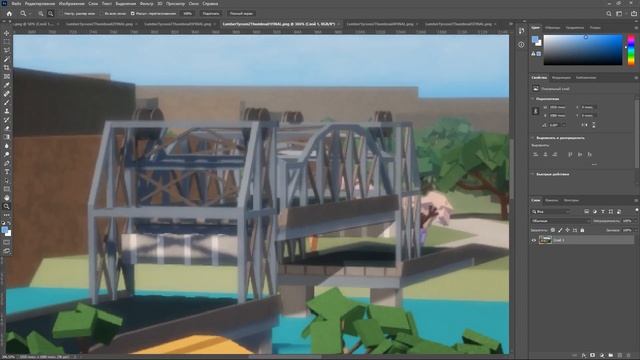
Task: Choose Zoom In mode in options bar
Action: tap(41, 13)
